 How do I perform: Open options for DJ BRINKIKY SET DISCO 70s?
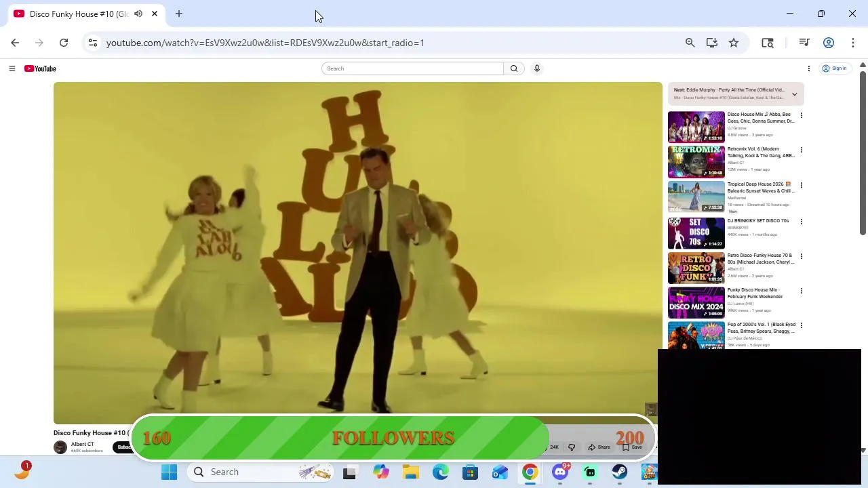click(x=802, y=222)
